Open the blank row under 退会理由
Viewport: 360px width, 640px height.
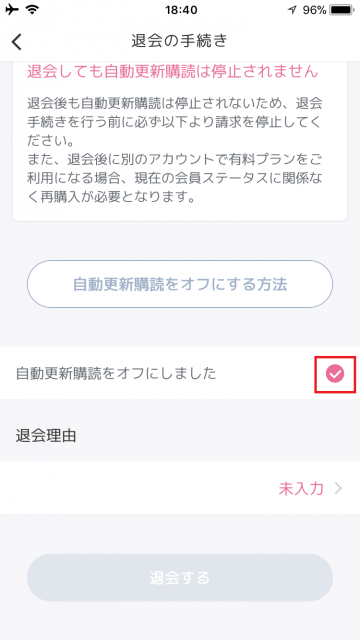(180, 488)
